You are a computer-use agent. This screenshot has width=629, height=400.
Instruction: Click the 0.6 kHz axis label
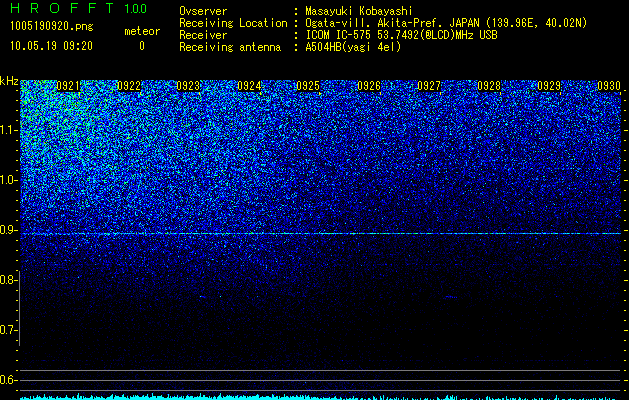(8, 380)
